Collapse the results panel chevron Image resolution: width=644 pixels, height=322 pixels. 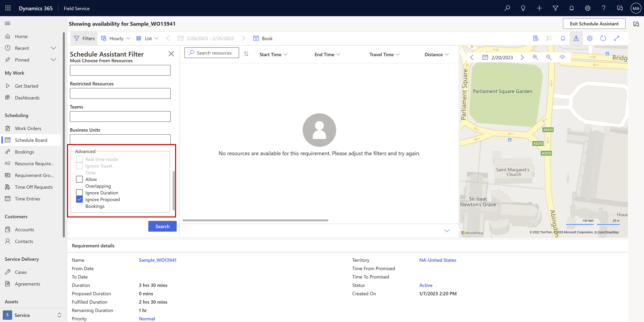(447, 231)
